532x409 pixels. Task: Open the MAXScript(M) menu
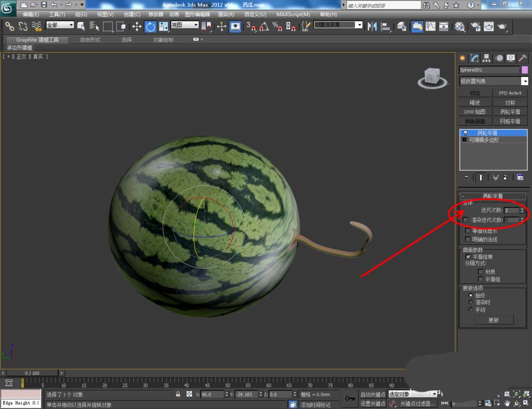click(293, 14)
